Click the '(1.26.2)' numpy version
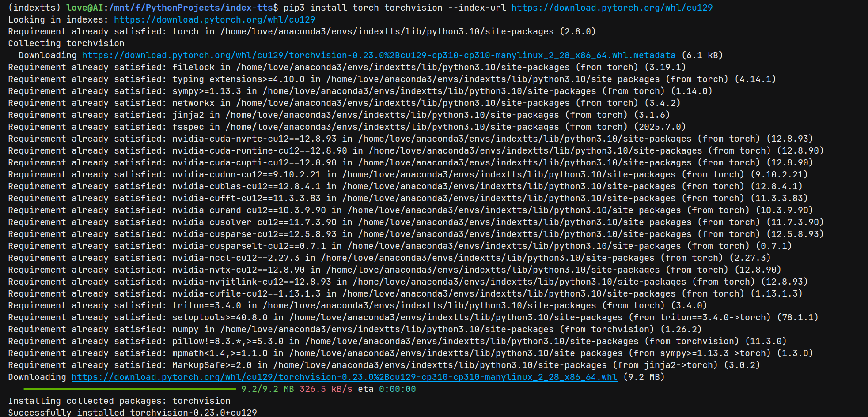 pyautogui.click(x=681, y=329)
